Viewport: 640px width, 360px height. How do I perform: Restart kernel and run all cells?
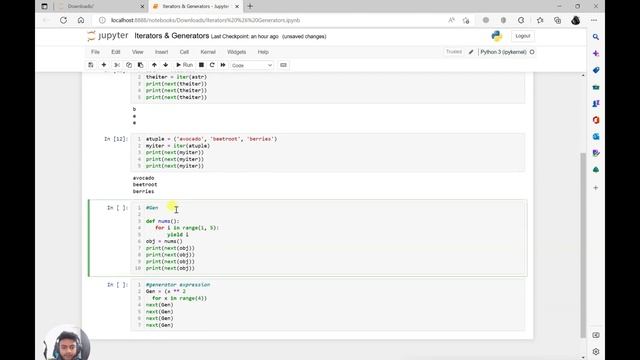(x=223, y=65)
